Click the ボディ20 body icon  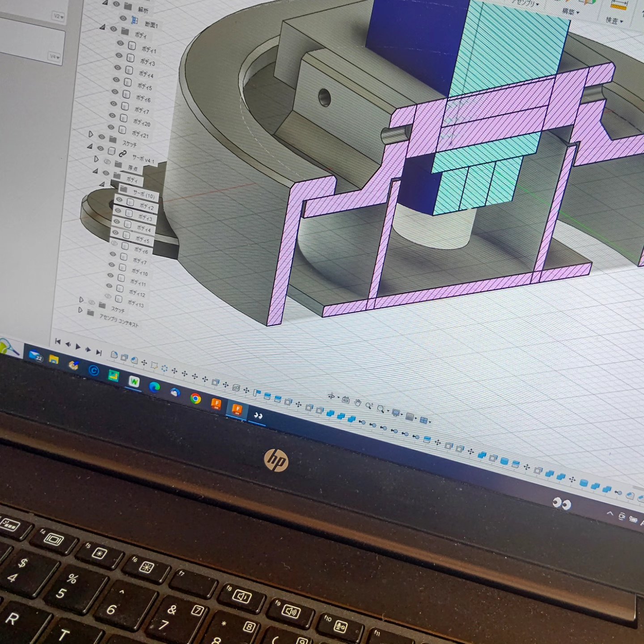(x=125, y=119)
